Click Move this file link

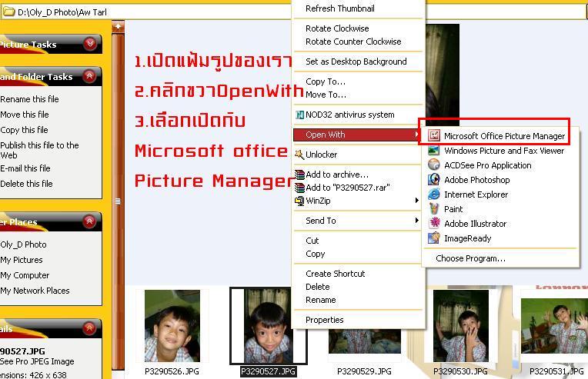pyautogui.click(x=25, y=115)
